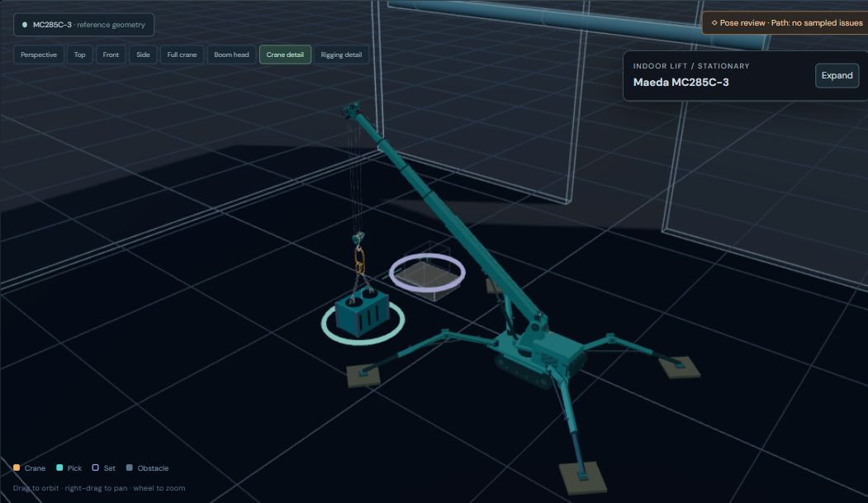868x503 pixels.
Task: Click the gray Obstacle legend swatch
Action: (x=130, y=468)
